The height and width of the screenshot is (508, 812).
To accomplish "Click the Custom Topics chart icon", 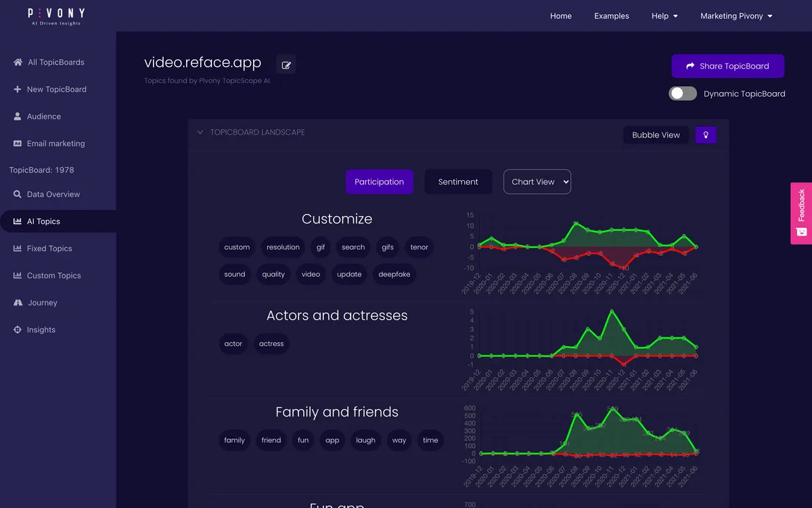I will click(x=18, y=276).
